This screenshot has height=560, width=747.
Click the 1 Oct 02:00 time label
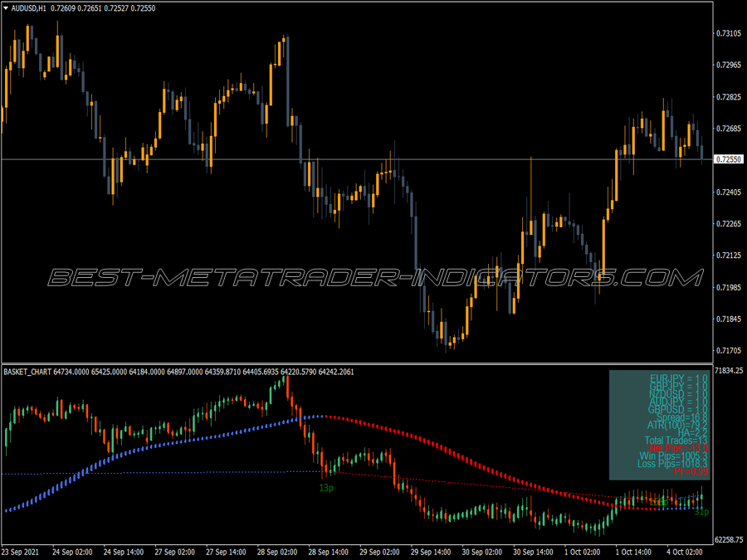[x=582, y=553]
